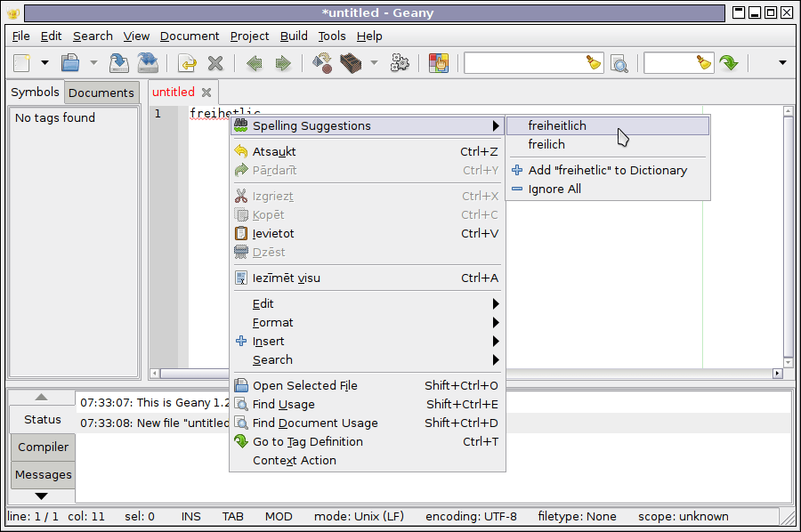Click the up arrow above Status tab
Viewport: 801px width, 532px height.
(41, 397)
